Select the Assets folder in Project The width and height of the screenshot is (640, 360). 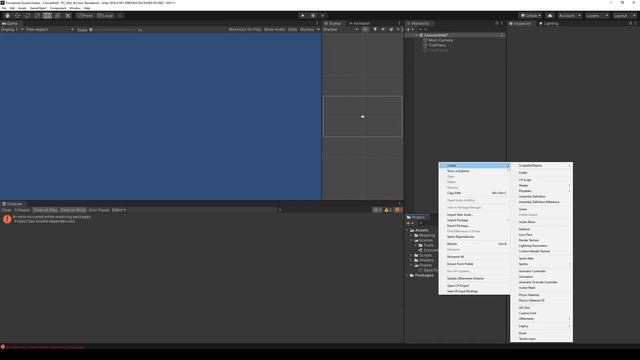[x=421, y=230]
